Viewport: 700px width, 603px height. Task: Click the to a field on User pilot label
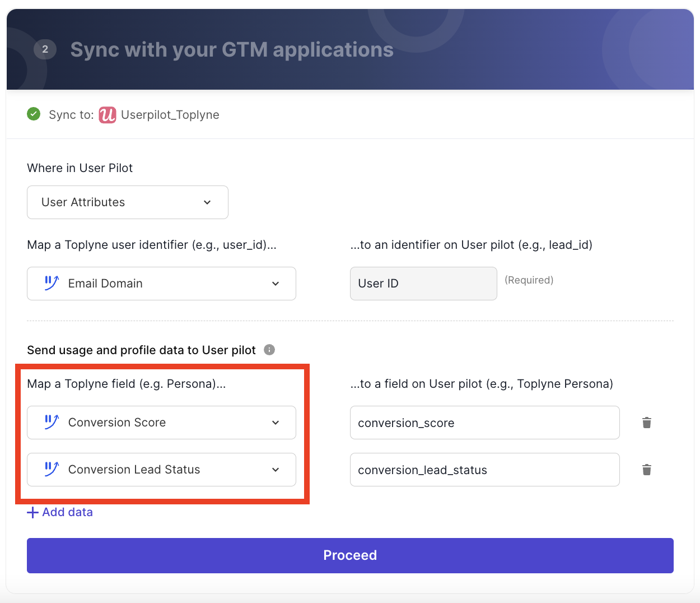[x=482, y=384]
